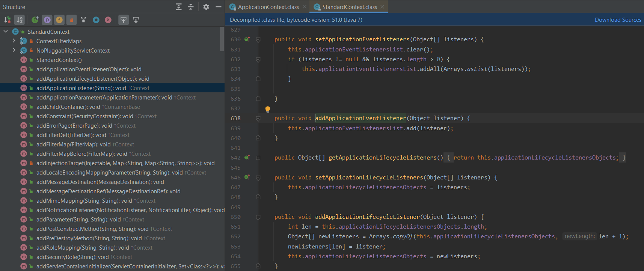Select addFilterDef(FilterDef) in Structure
The height and width of the screenshot is (271, 644).
pos(112,135)
